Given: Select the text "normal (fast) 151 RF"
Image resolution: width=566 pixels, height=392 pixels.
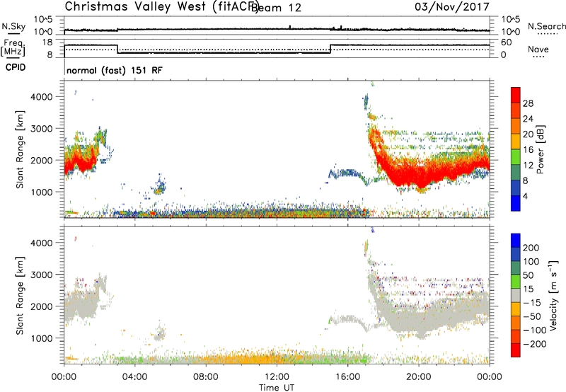Looking at the screenshot, I should click(x=115, y=70).
